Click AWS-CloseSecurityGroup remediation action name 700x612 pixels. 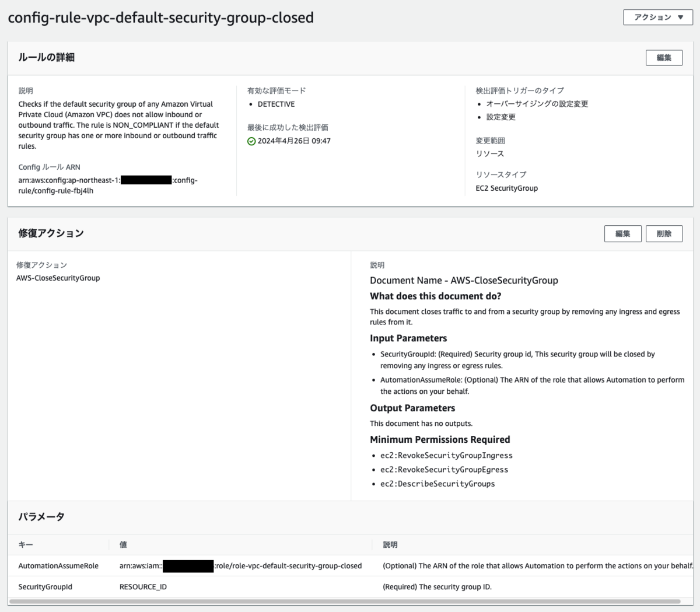point(58,278)
